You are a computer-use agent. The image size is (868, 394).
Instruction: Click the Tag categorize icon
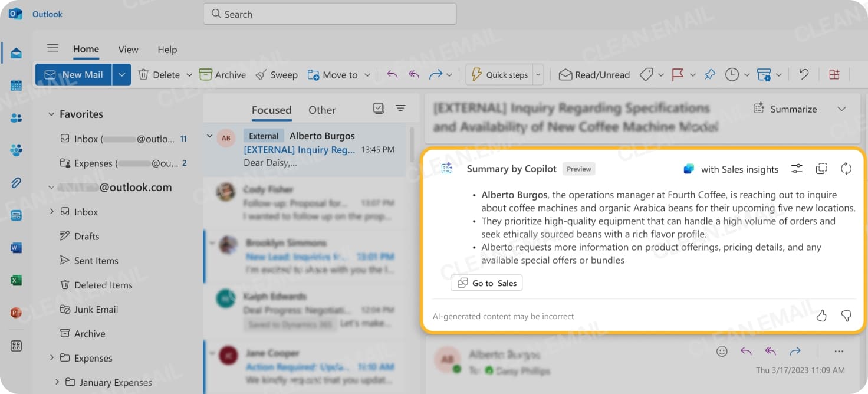pos(646,75)
